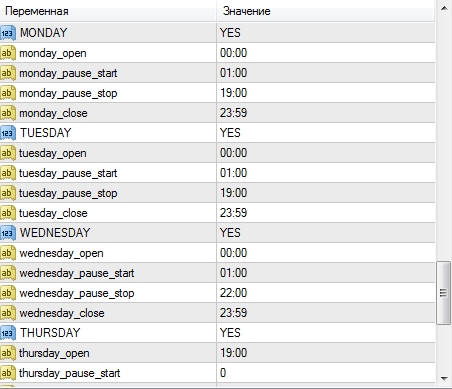This screenshot has height=389, width=452.
Task: Click the string icon beside thursday_pause_start
Action: (x=8, y=373)
